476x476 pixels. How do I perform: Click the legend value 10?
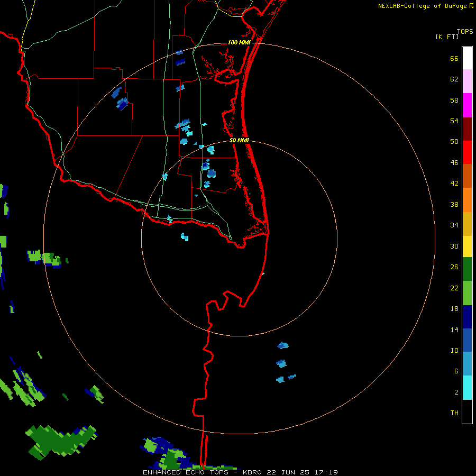tap(454, 350)
